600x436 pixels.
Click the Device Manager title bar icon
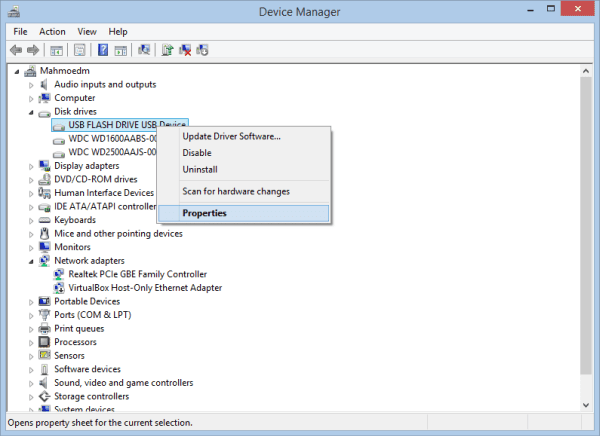pyautogui.click(x=14, y=11)
